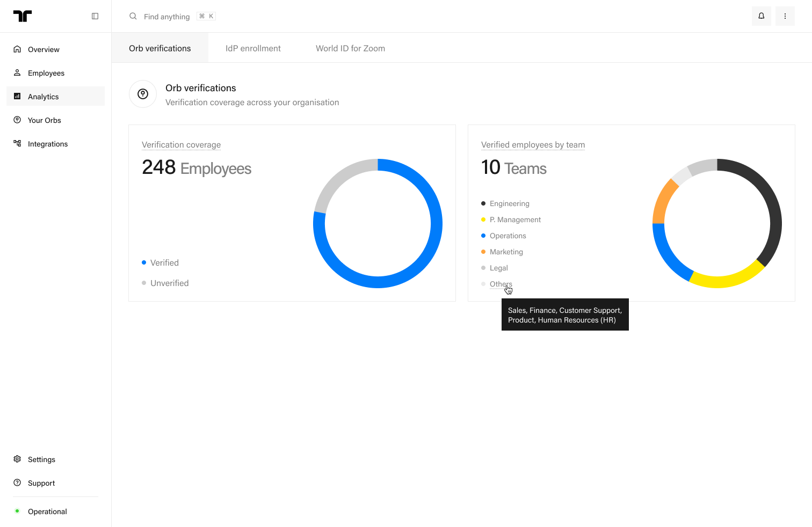Open the three-dot more options menu
The height and width of the screenshot is (527, 812).
(785, 16)
